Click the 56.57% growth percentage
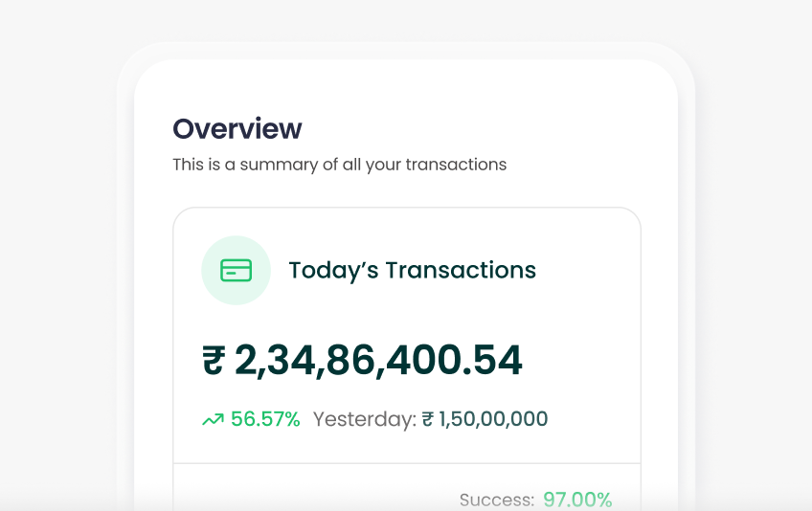The height and width of the screenshot is (511, 812). 265,419
